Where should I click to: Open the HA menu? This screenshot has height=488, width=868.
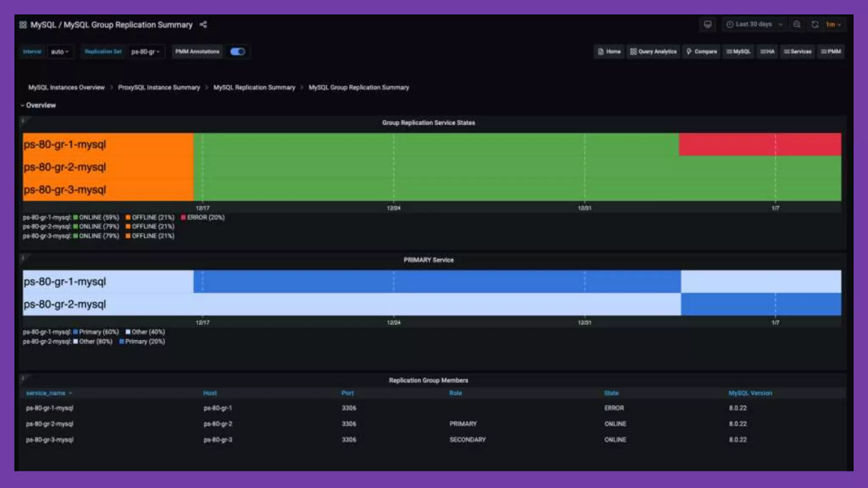point(767,52)
